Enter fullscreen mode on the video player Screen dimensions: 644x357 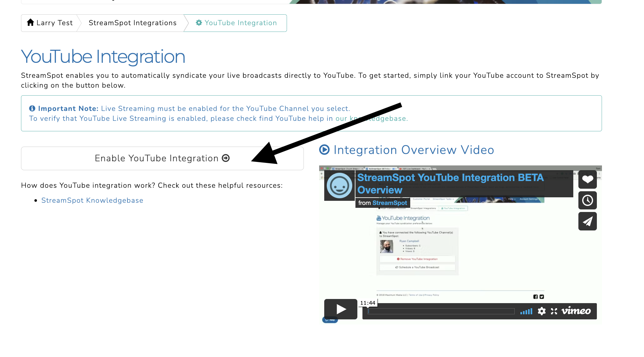click(x=555, y=311)
